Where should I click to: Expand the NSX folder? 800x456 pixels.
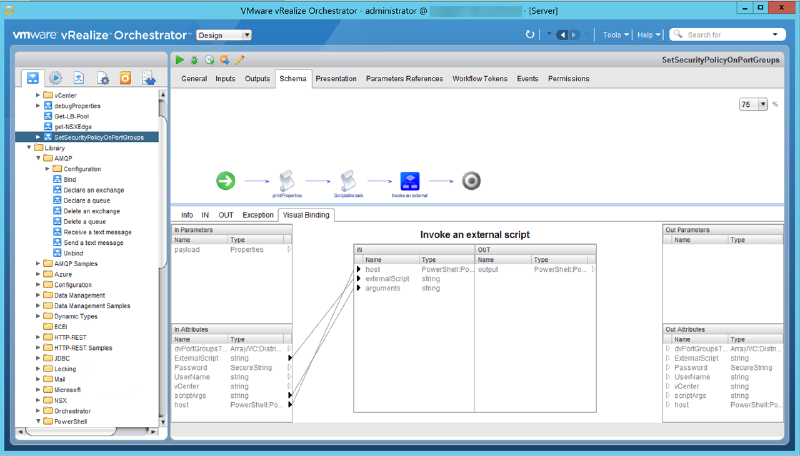click(x=38, y=400)
